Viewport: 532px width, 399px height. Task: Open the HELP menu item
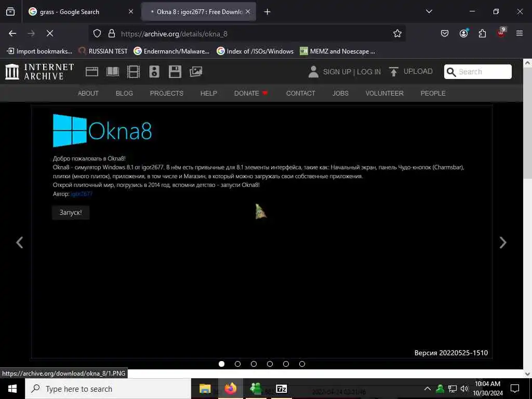(209, 94)
